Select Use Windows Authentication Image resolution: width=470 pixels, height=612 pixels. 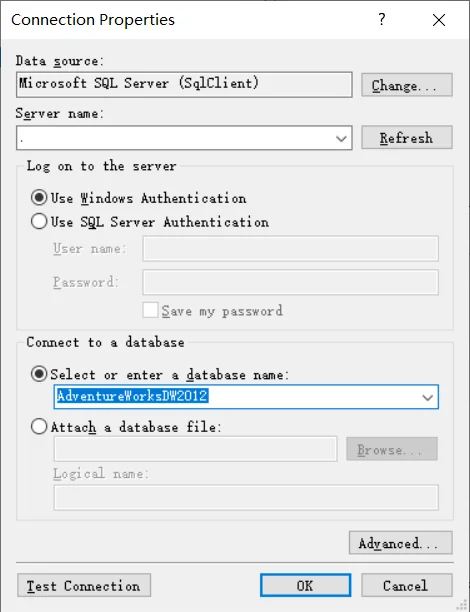pyautogui.click(x=39, y=197)
